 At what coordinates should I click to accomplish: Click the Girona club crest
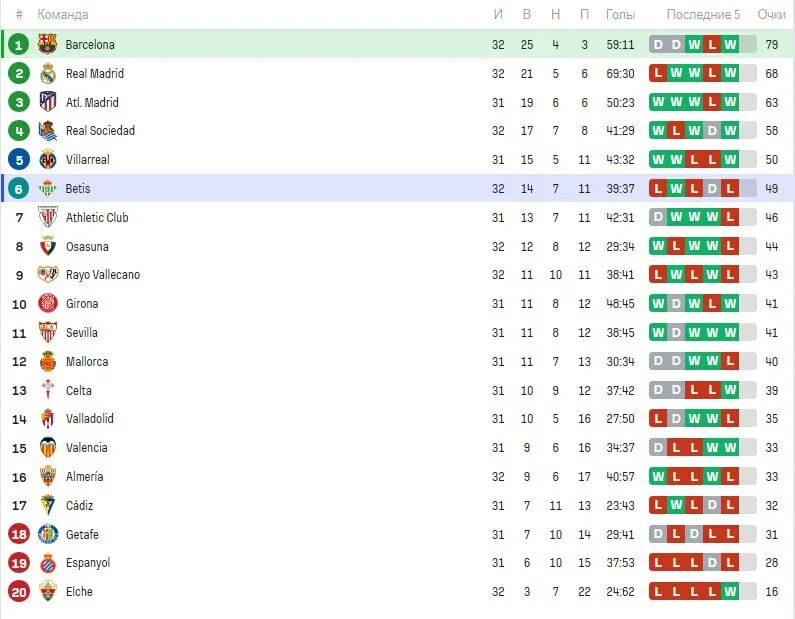pyautogui.click(x=48, y=304)
